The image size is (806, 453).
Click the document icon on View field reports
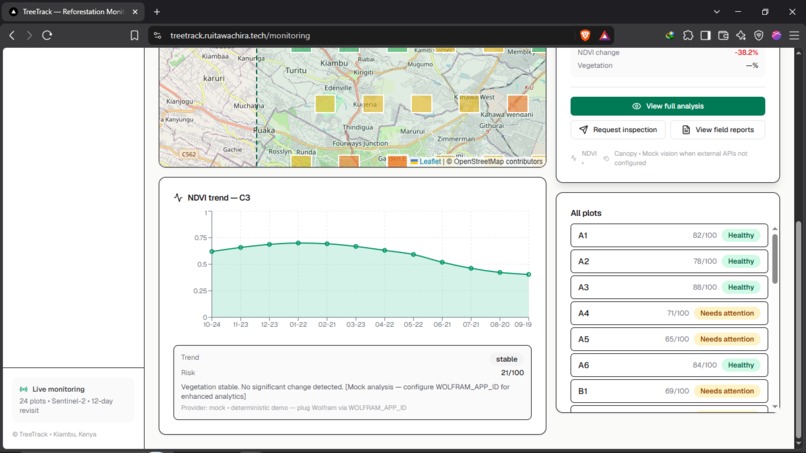click(x=686, y=130)
